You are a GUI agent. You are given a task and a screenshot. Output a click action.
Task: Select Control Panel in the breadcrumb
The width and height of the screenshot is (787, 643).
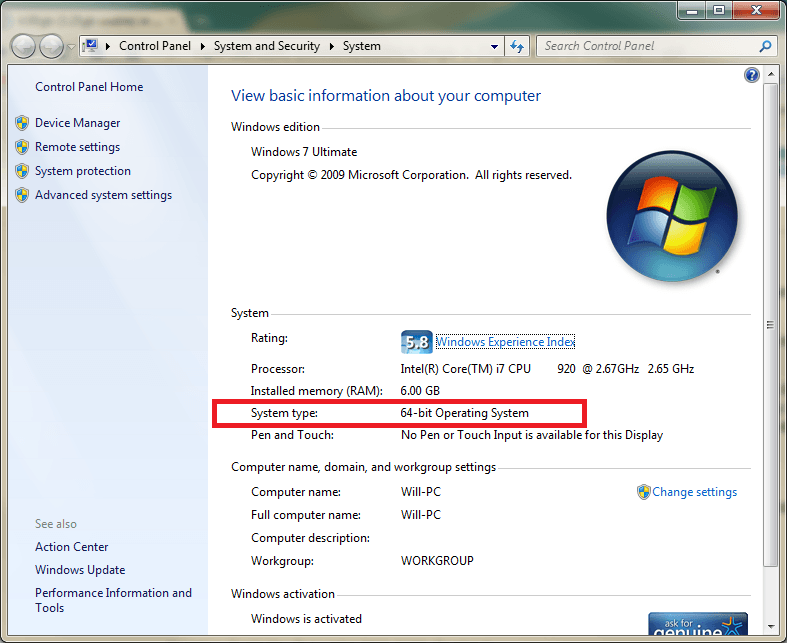pos(155,46)
